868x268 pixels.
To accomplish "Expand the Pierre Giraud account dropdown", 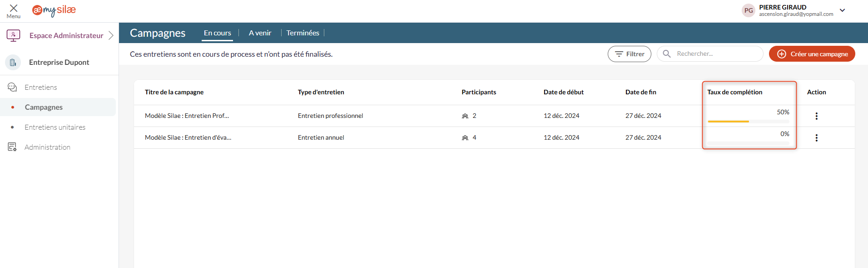I will (x=843, y=10).
